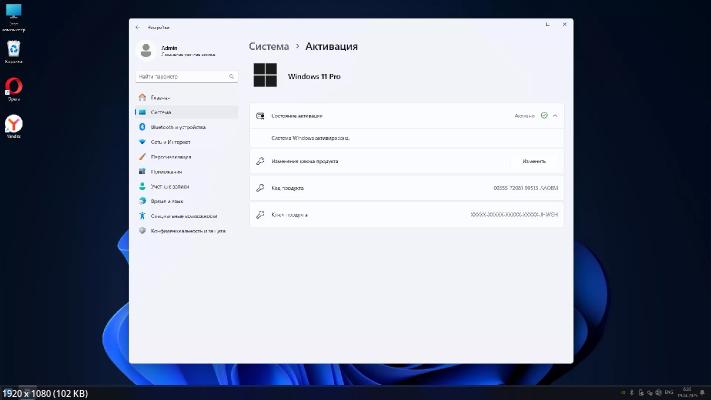
Task: Click the magnifier icon in search box
Action: pos(231,77)
